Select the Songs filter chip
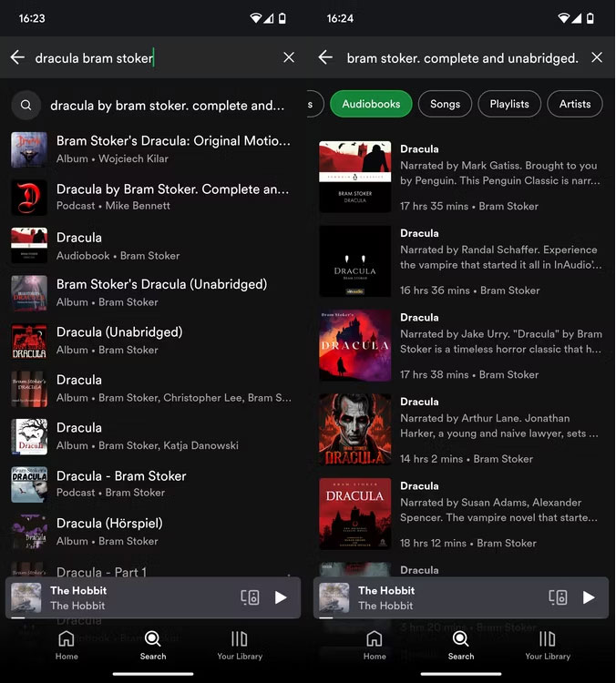 click(x=445, y=104)
